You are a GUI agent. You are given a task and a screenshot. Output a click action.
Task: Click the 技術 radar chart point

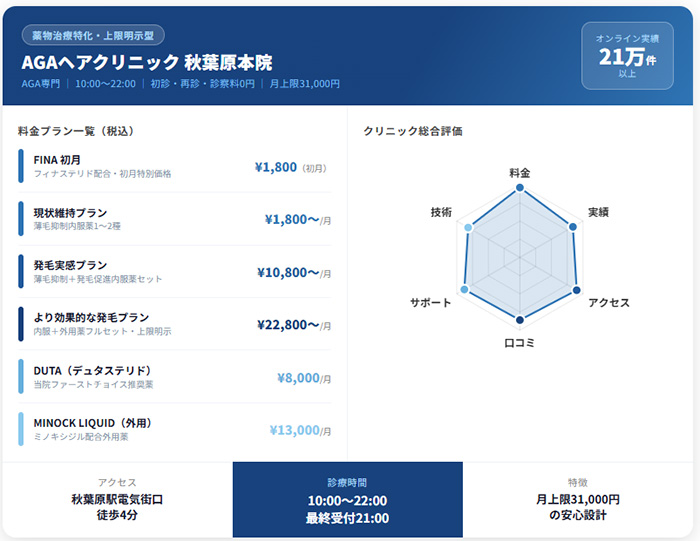click(x=468, y=228)
